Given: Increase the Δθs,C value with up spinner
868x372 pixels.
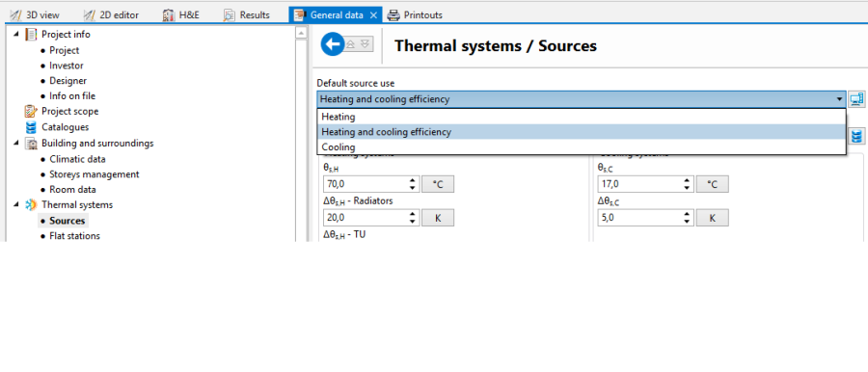Looking at the screenshot, I should coord(687,214).
